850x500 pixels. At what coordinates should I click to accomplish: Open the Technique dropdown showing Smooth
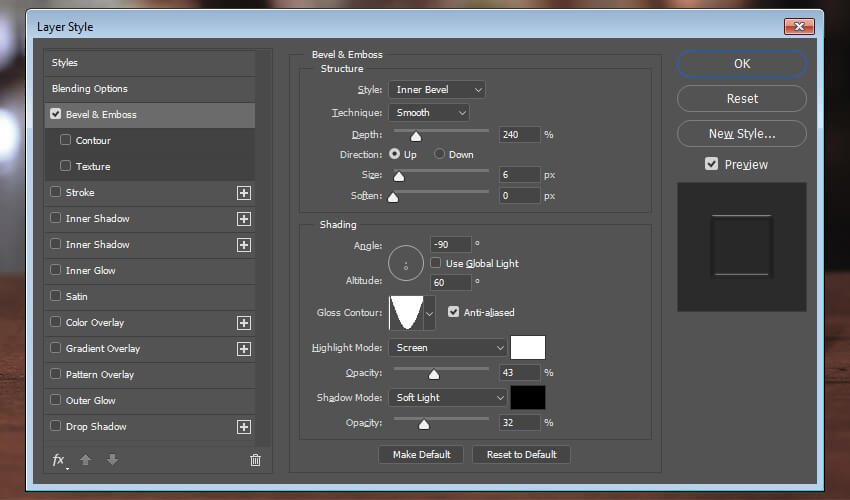[x=429, y=112]
